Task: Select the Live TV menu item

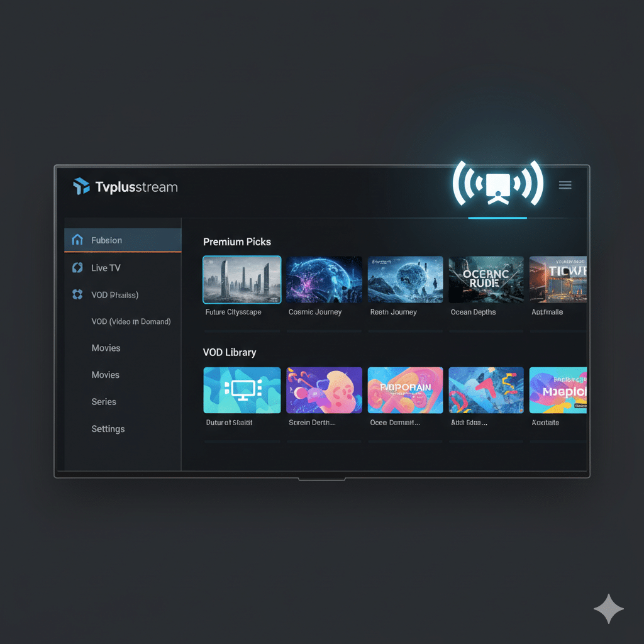Action: click(106, 268)
